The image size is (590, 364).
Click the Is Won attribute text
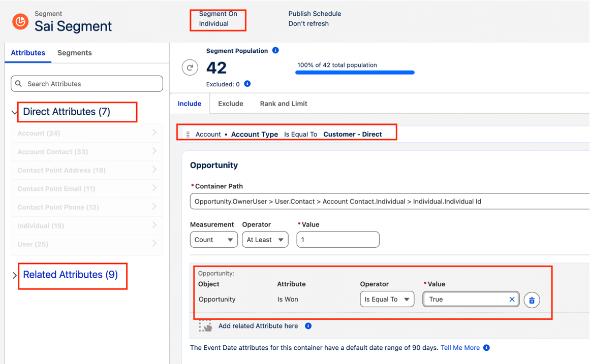click(x=288, y=300)
